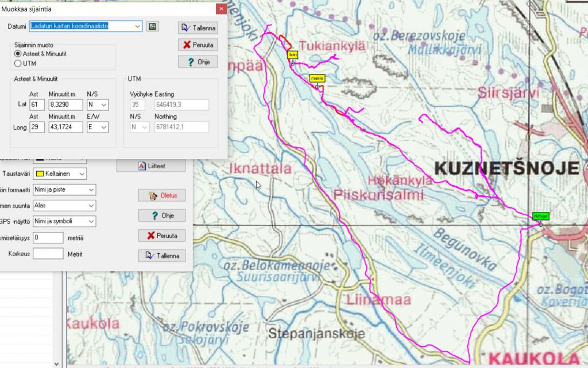The width and height of the screenshot is (588, 368).
Task: Click the map datum picker icon
Action: pos(152,26)
